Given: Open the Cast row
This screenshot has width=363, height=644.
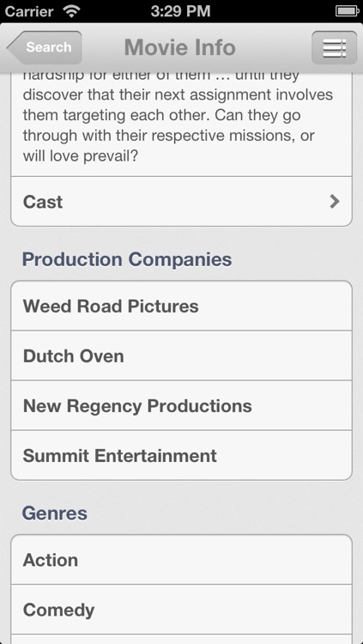Looking at the screenshot, I should [182, 202].
